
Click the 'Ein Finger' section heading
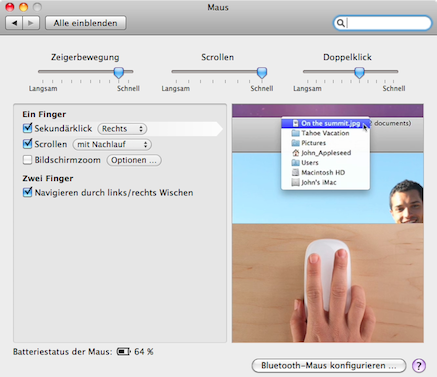tap(44, 114)
